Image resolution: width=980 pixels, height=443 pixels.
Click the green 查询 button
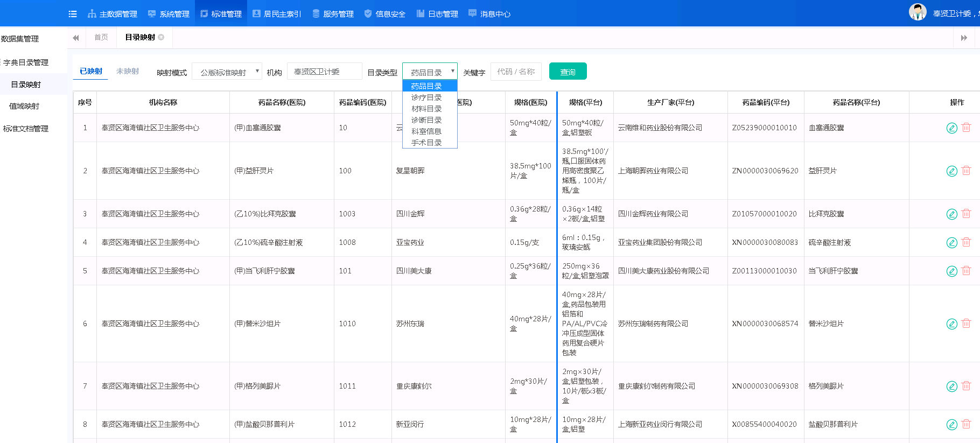(568, 72)
